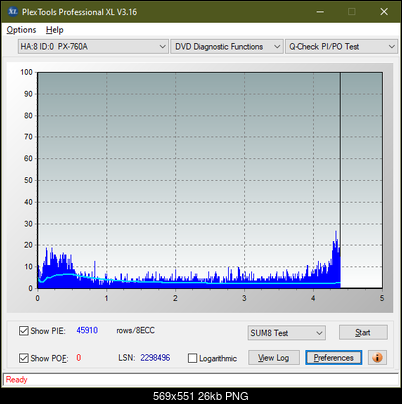Open the Options menu
Screen dimensions: 402x404
point(21,30)
